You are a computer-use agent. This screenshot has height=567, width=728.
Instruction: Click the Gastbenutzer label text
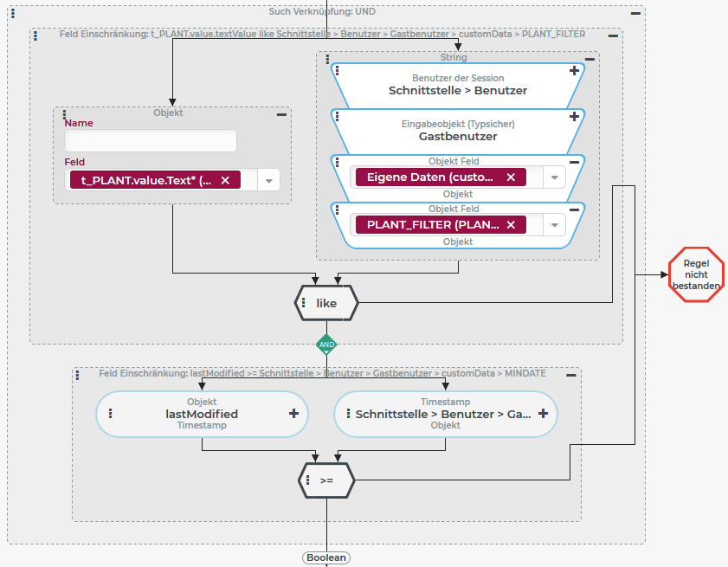458,137
